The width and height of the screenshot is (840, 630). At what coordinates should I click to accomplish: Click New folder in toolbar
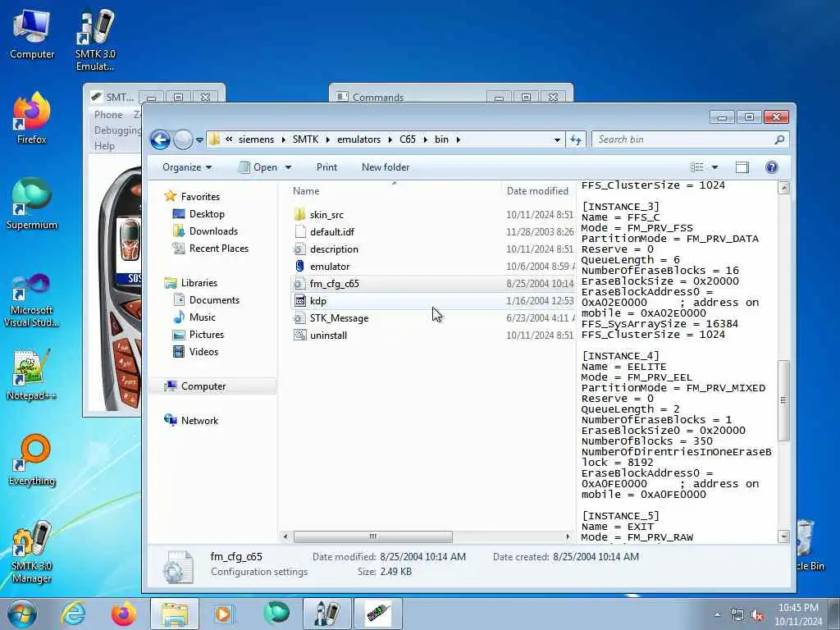point(386,167)
